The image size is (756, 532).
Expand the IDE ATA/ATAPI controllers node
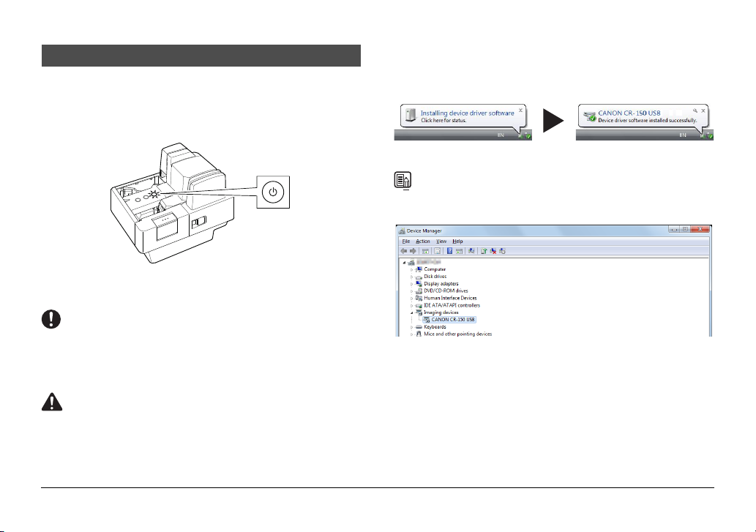tap(412, 306)
